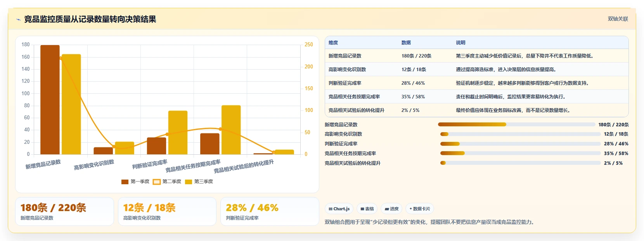The width and height of the screenshot is (644, 241).
Task: Click x-axis label 高影响变化识别数
Action: click(x=94, y=165)
